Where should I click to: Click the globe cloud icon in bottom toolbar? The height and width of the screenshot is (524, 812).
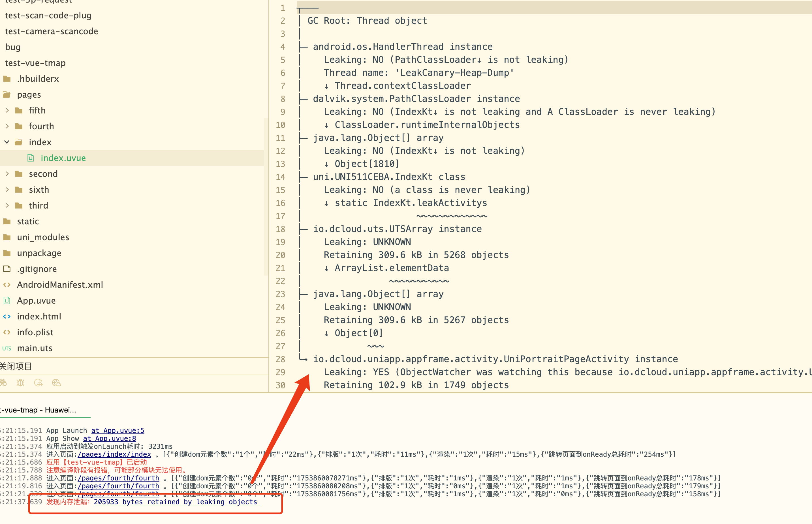57,383
